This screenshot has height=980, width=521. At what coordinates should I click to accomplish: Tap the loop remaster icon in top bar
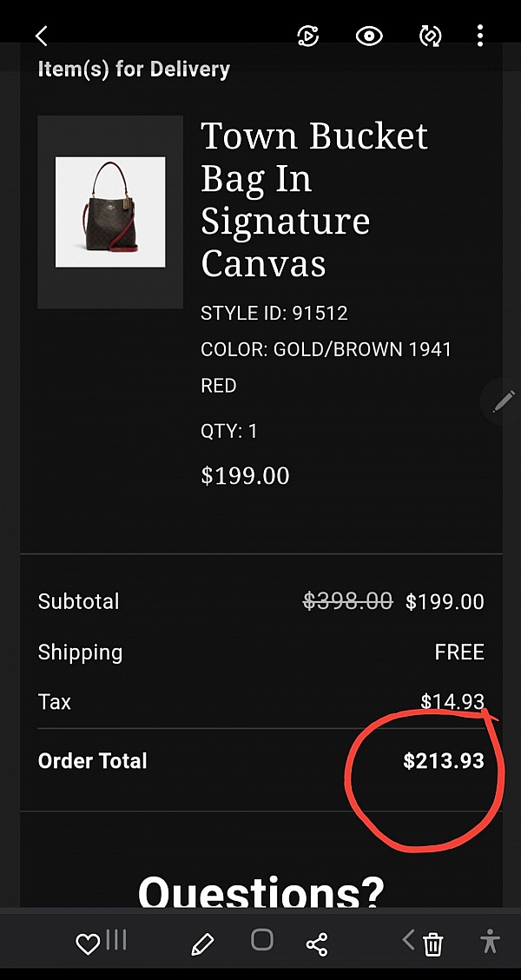[x=431, y=36]
